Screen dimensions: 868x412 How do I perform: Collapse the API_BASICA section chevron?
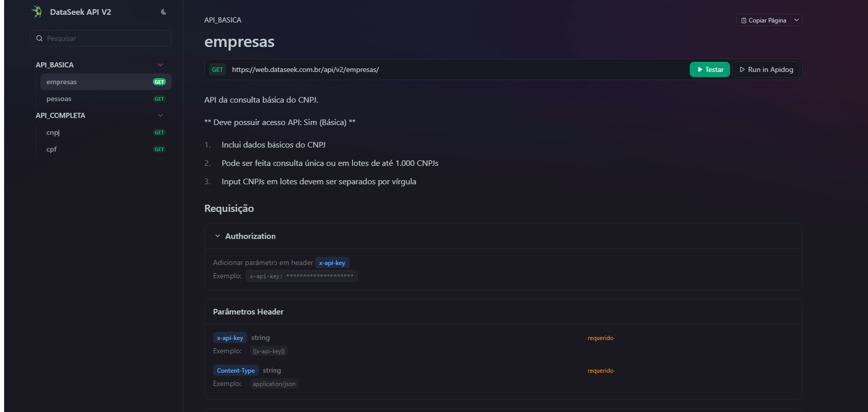(160, 65)
